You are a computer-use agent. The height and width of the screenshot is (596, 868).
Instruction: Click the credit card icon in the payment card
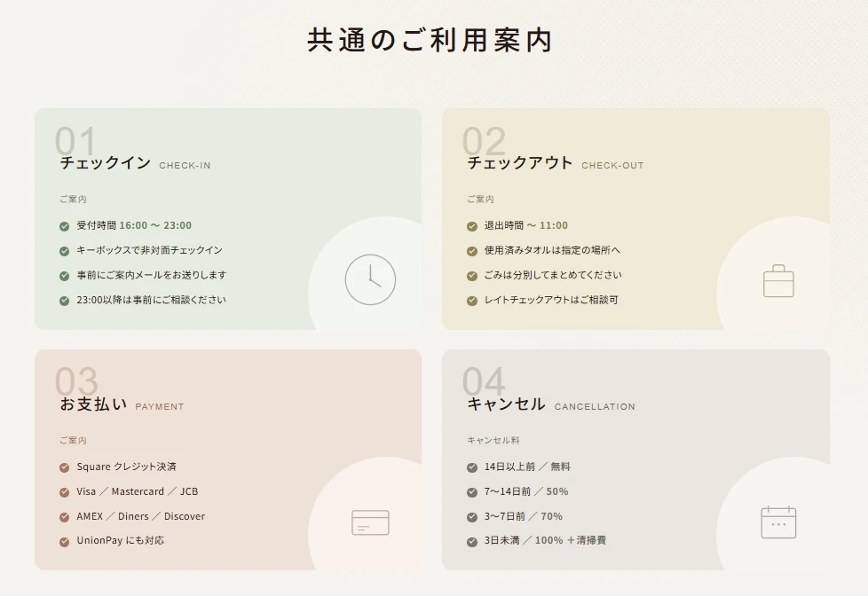tap(370, 522)
